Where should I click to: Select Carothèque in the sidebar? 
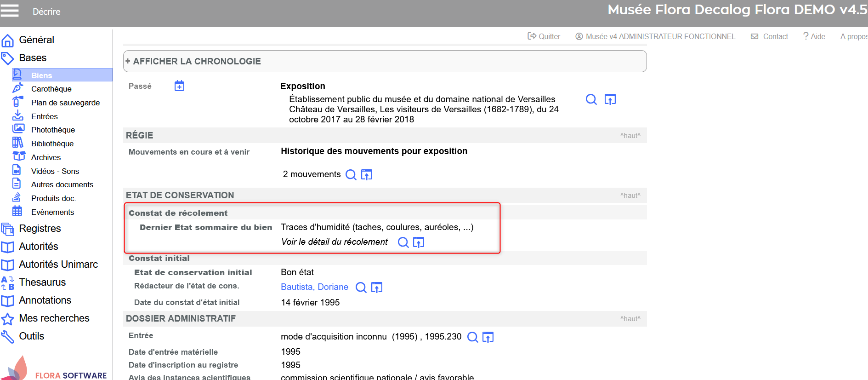[51, 89]
